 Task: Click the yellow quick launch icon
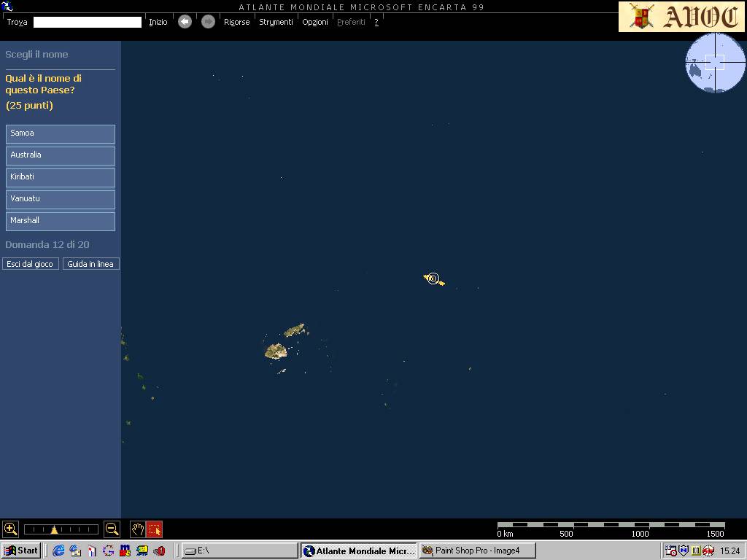[x=142, y=551]
